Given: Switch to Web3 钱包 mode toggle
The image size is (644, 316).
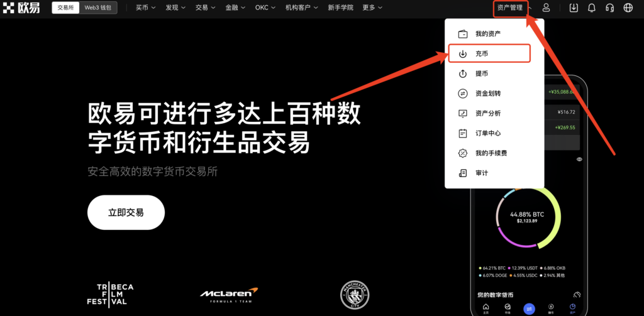Looking at the screenshot, I should 97,8.
